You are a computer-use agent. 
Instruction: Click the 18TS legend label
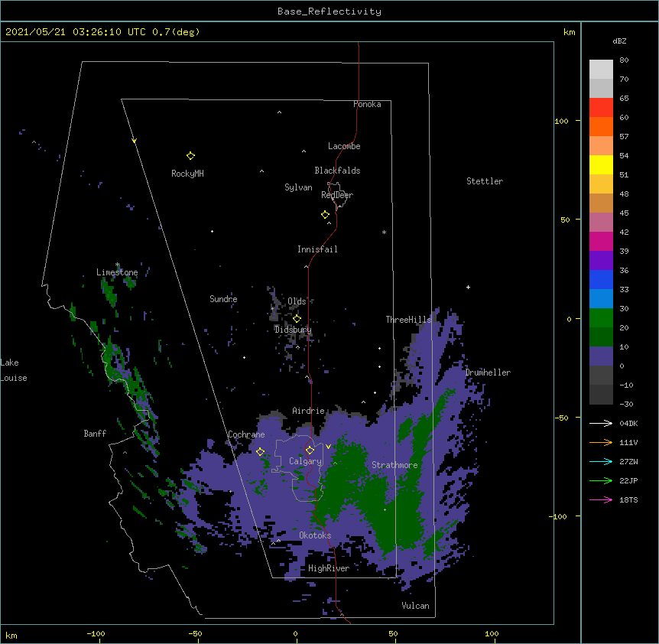pyautogui.click(x=628, y=499)
